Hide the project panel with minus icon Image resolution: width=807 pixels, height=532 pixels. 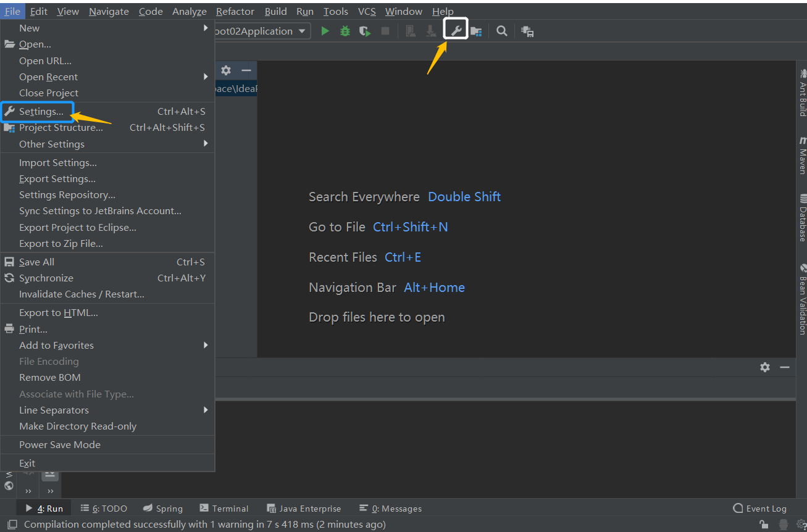[246, 70]
